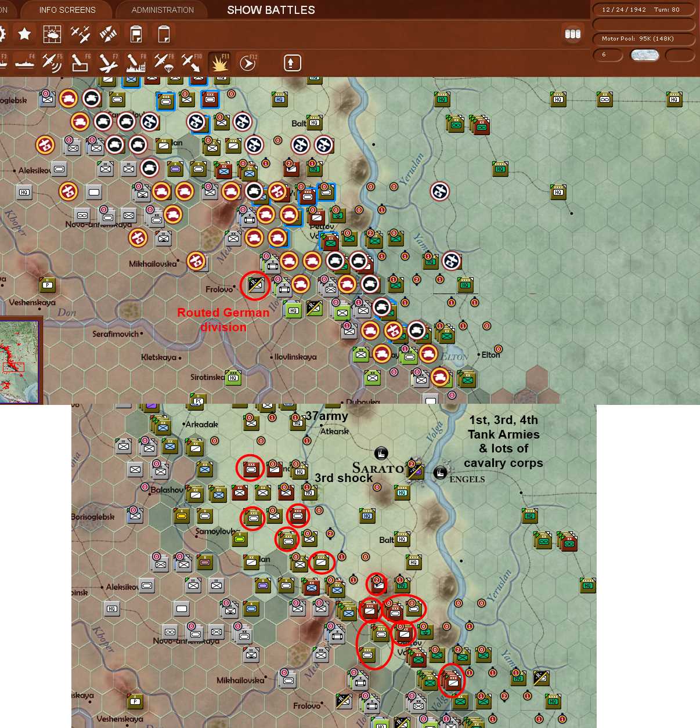700x728 pixels.
Task: Click the upward arrow box icon
Action: [292, 62]
